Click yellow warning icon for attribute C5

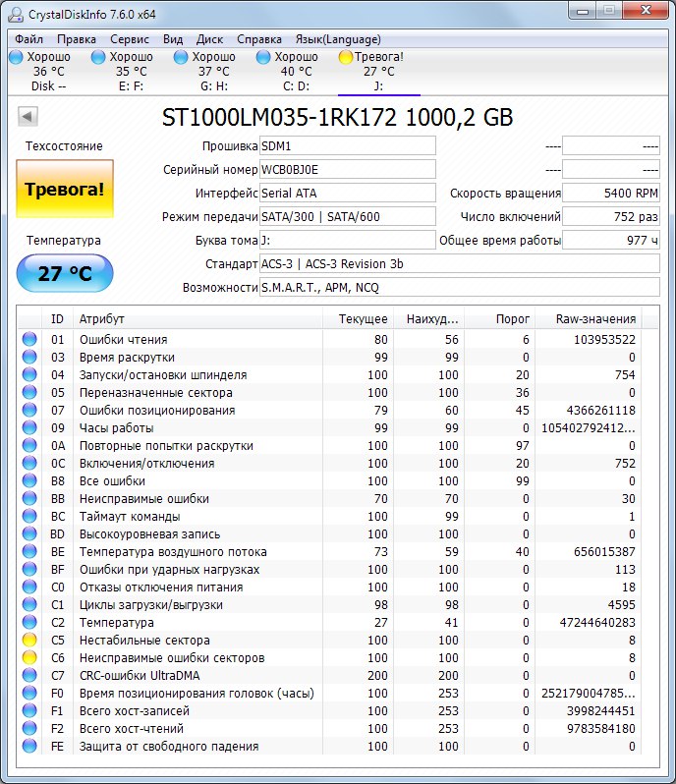[x=29, y=640]
